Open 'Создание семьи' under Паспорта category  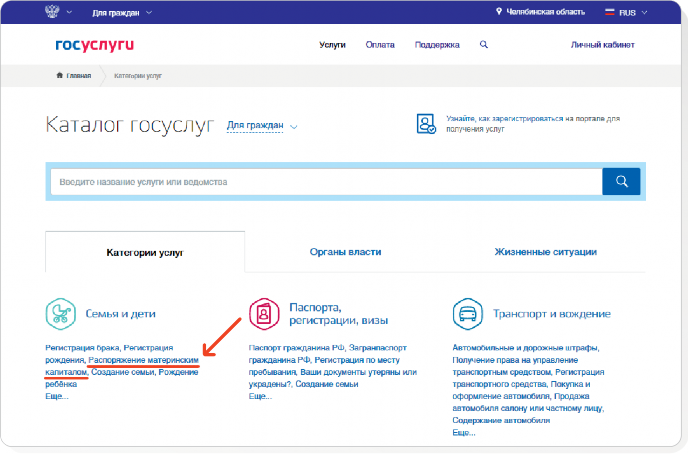[x=327, y=384]
